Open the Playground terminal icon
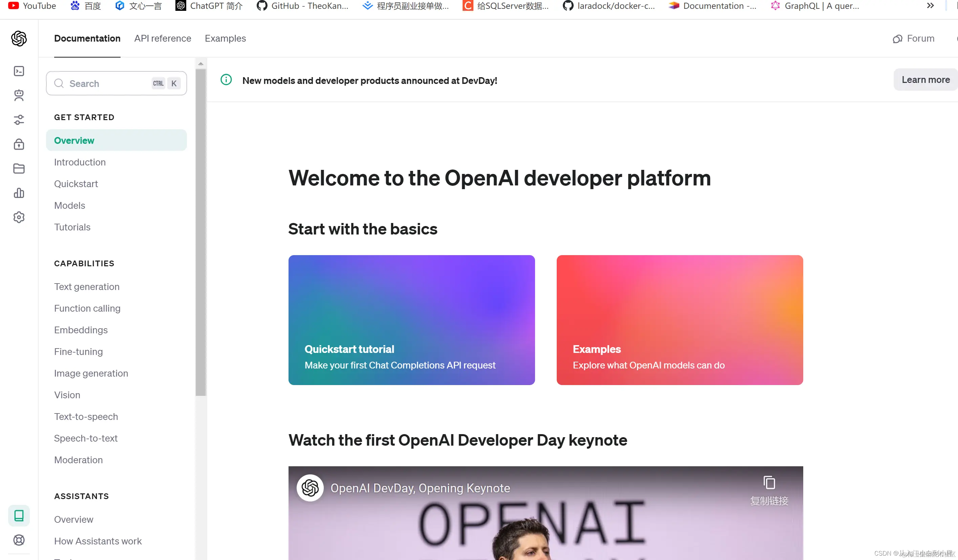The width and height of the screenshot is (958, 560). 19,71
